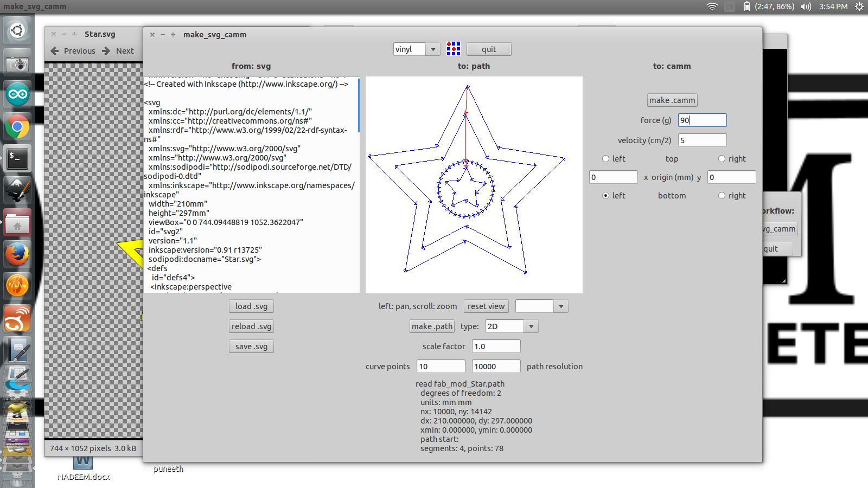Click the force (g) input field
The width and height of the screenshot is (868, 488).
click(x=702, y=120)
